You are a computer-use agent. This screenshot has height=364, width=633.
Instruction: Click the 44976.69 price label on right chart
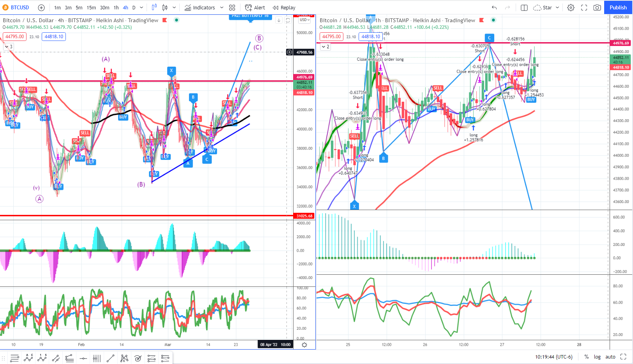[621, 43]
